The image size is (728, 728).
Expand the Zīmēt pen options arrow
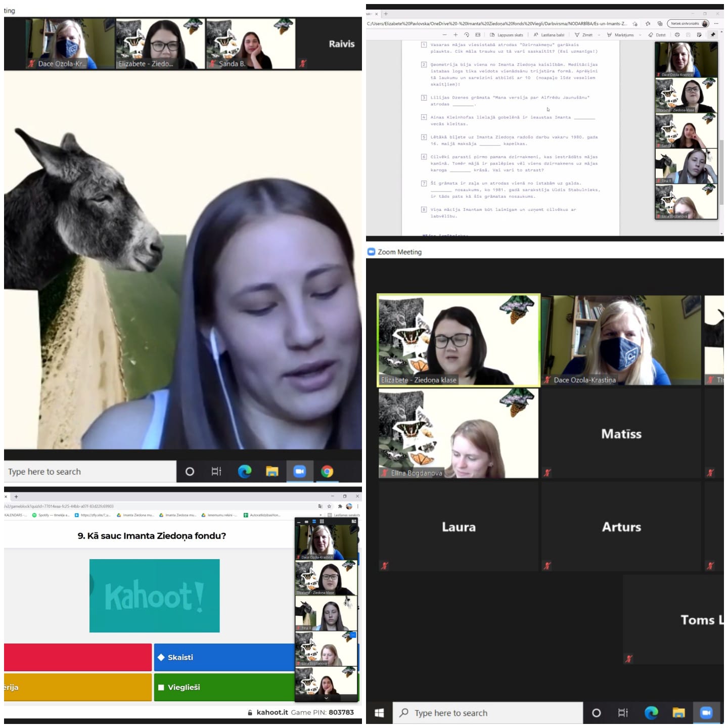coord(599,35)
